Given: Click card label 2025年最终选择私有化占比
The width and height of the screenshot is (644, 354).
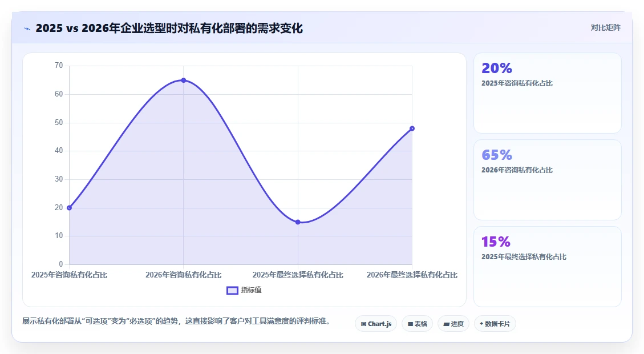Looking at the screenshot, I should [x=524, y=256].
